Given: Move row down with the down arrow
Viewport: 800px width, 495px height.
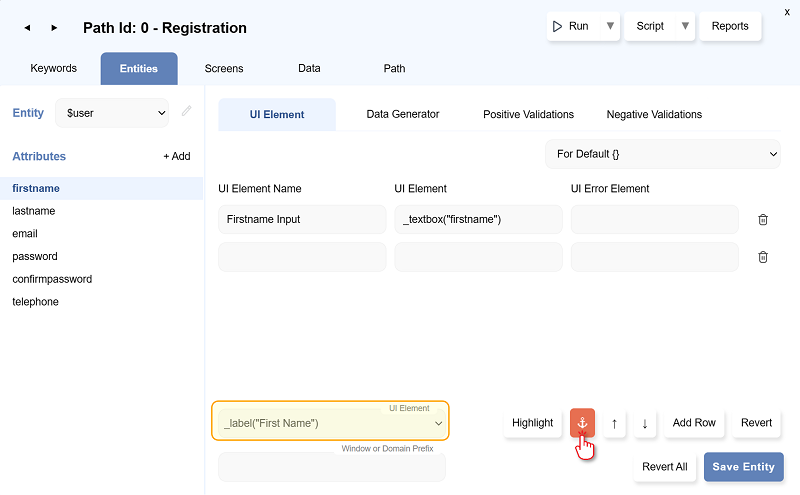Looking at the screenshot, I should click(644, 423).
